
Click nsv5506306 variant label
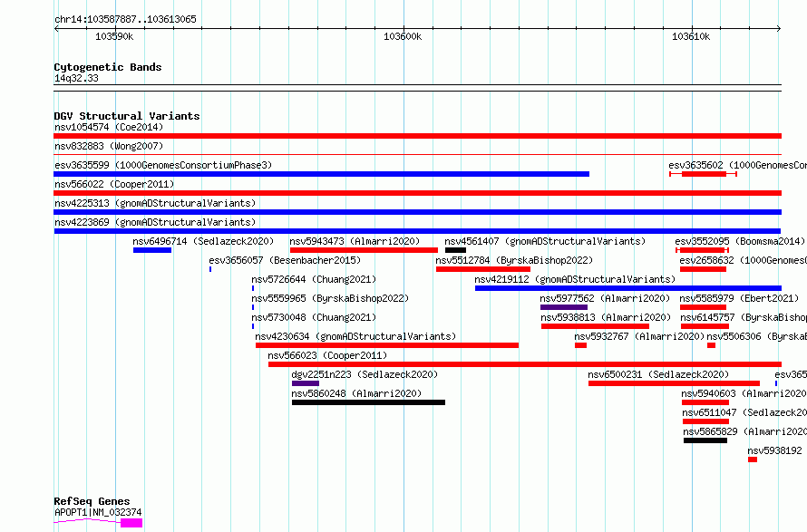click(756, 336)
